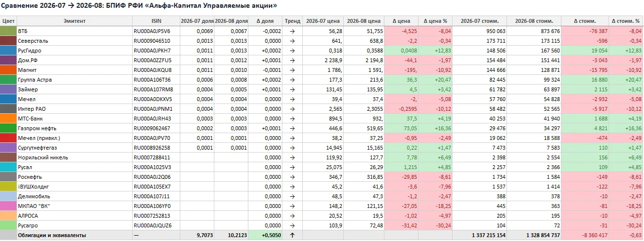The height and width of the screenshot is (241, 644).
Task: Click the 1 328 854 737 value cell
Action: point(534,235)
